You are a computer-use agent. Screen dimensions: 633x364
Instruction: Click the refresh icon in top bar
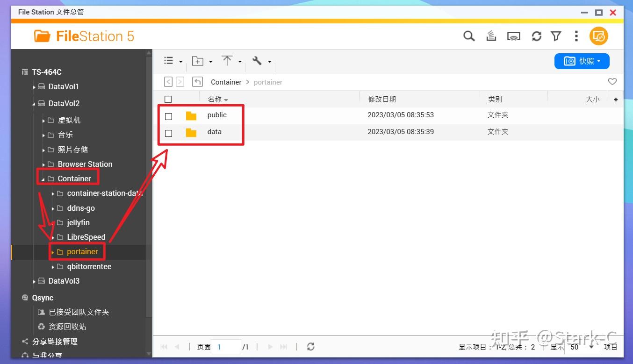coord(536,36)
